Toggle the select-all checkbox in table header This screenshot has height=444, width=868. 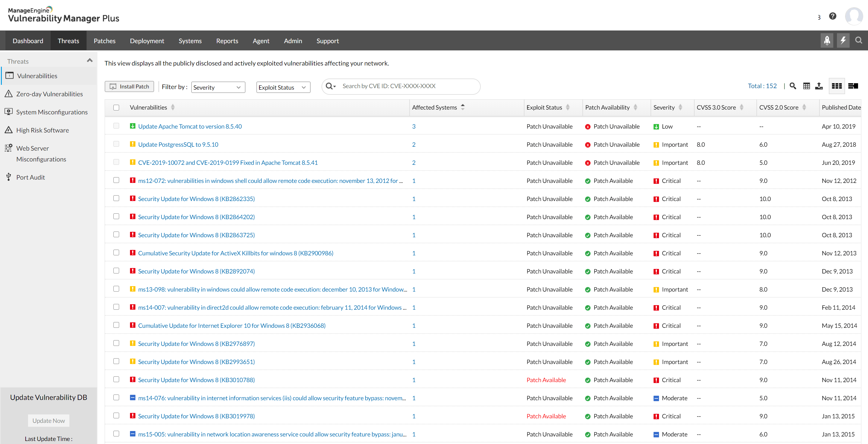pyautogui.click(x=116, y=107)
